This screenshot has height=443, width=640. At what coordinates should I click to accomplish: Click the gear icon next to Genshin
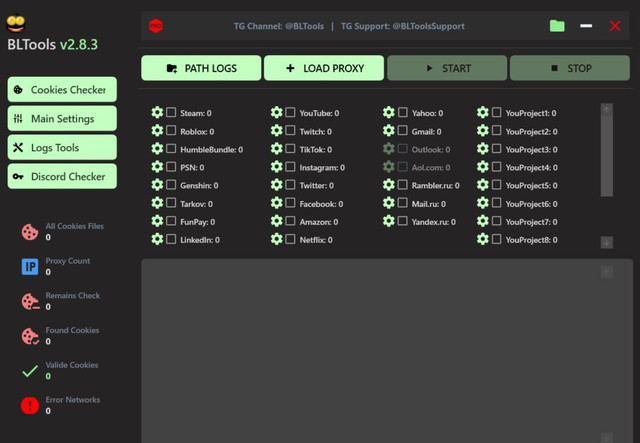(157, 185)
